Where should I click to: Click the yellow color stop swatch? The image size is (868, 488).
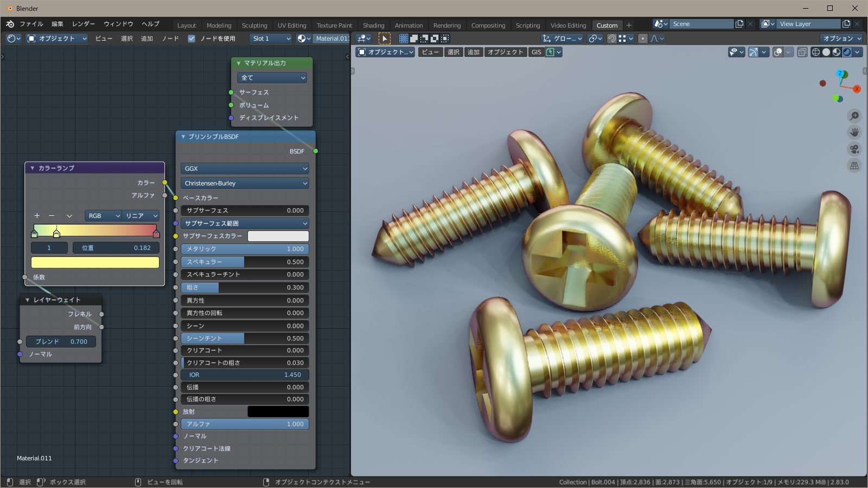pyautogui.click(x=95, y=262)
